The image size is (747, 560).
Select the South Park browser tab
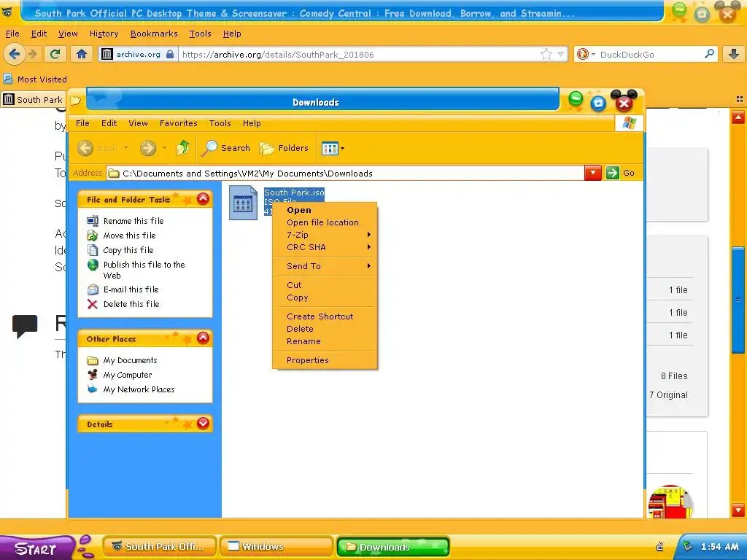pos(34,99)
